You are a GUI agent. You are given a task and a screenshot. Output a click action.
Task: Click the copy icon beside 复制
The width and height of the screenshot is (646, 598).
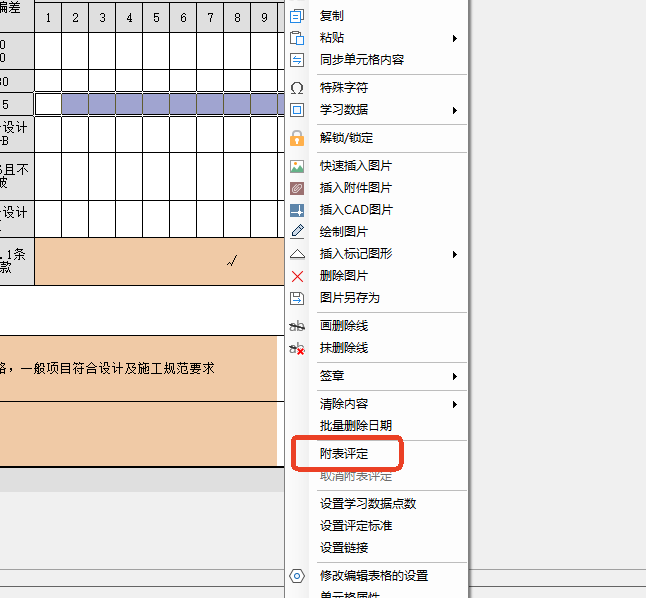click(296, 17)
